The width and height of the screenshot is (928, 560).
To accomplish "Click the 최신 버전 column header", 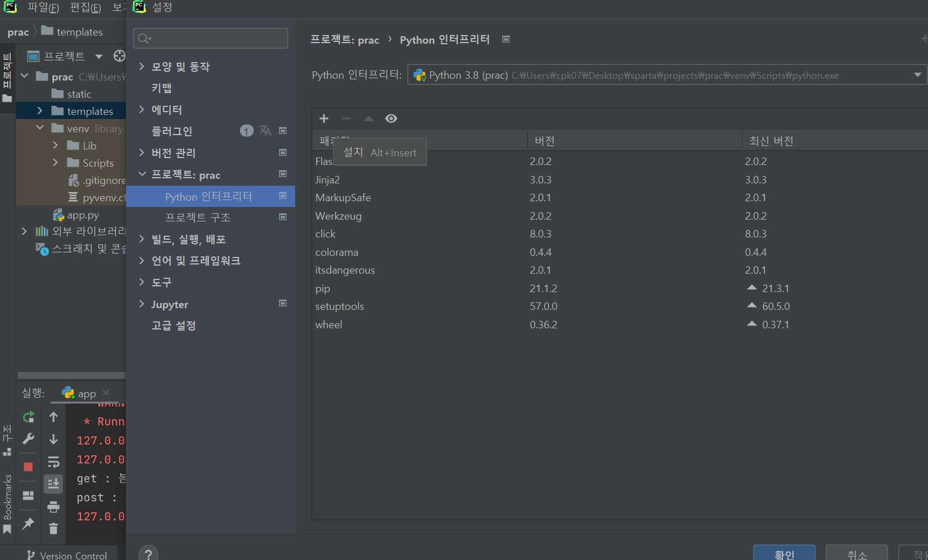I will [x=835, y=141].
